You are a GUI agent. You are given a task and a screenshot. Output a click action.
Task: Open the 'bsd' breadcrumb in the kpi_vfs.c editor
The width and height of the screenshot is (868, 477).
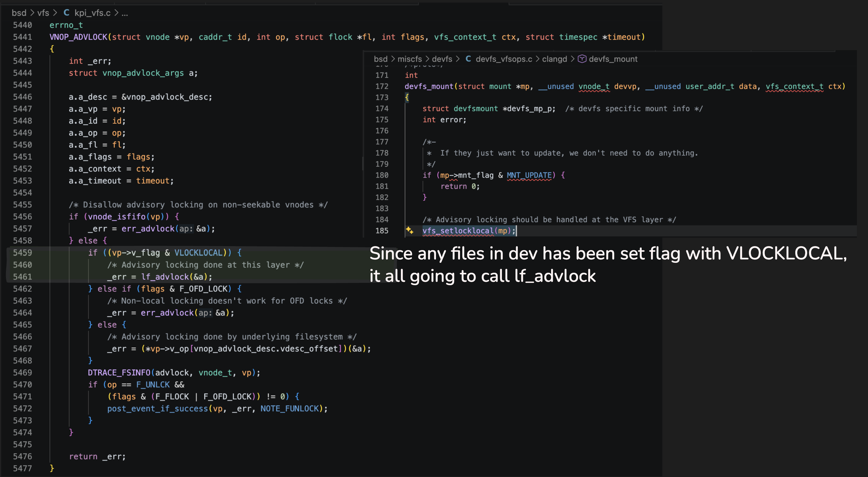19,13
